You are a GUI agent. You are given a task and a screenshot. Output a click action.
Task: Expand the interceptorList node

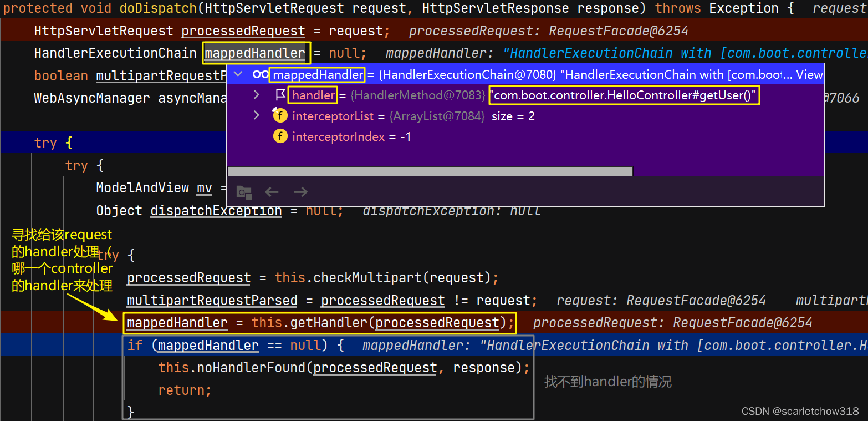pos(256,115)
